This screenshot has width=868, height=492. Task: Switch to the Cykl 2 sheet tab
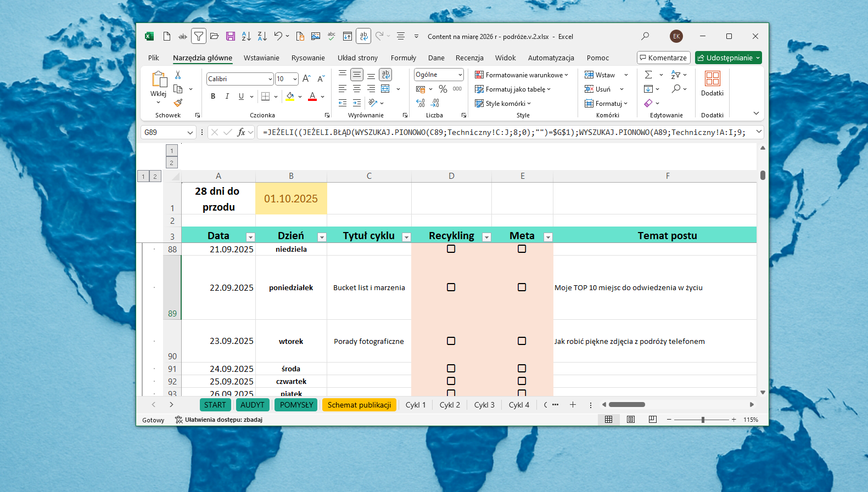point(450,405)
